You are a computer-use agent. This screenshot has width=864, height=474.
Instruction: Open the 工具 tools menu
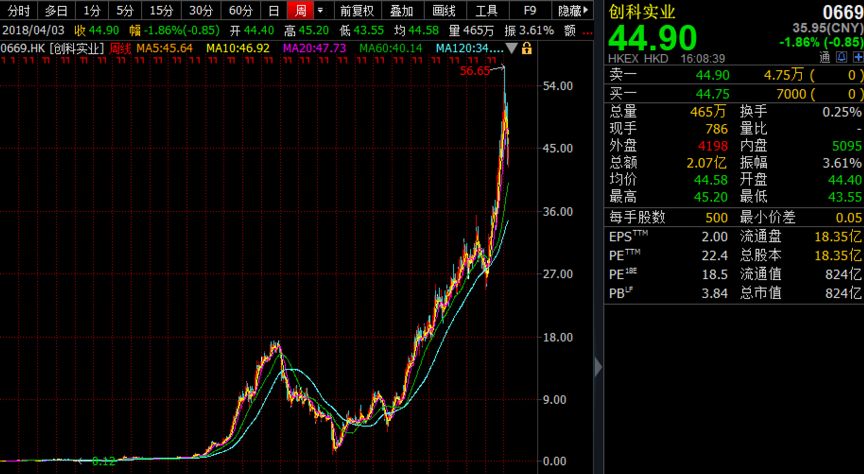tap(487, 10)
